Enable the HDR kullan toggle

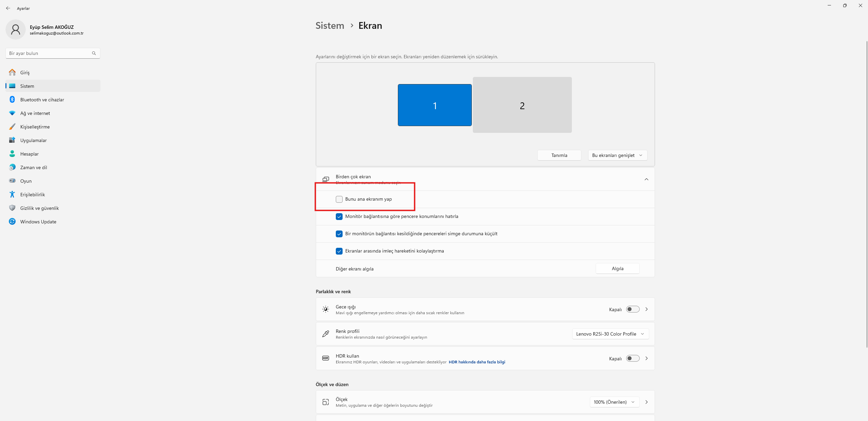tap(633, 358)
